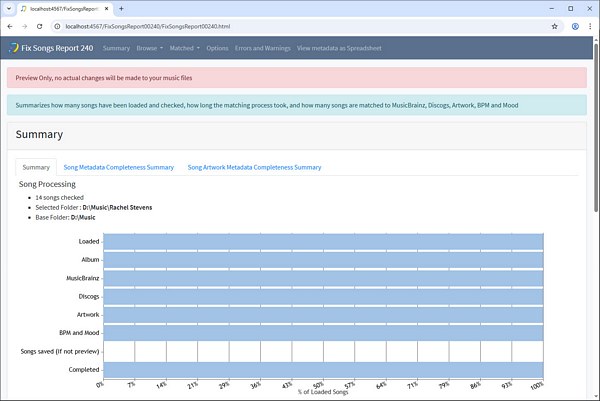Reload the page
Viewport: 600px width, 401px height.
[x=39, y=26]
